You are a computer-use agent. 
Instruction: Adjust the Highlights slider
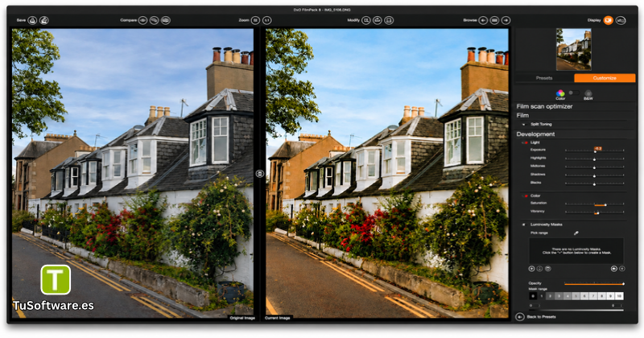pos(594,159)
